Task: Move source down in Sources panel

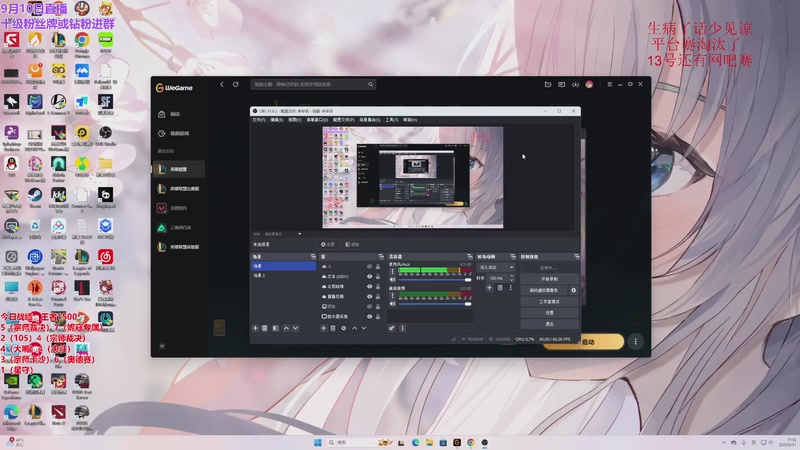Action: click(364, 328)
